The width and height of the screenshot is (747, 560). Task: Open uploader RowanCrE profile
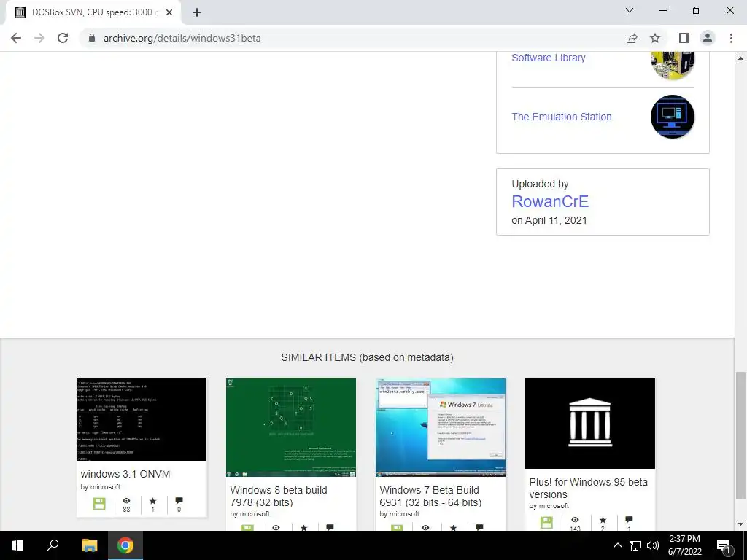click(x=550, y=201)
